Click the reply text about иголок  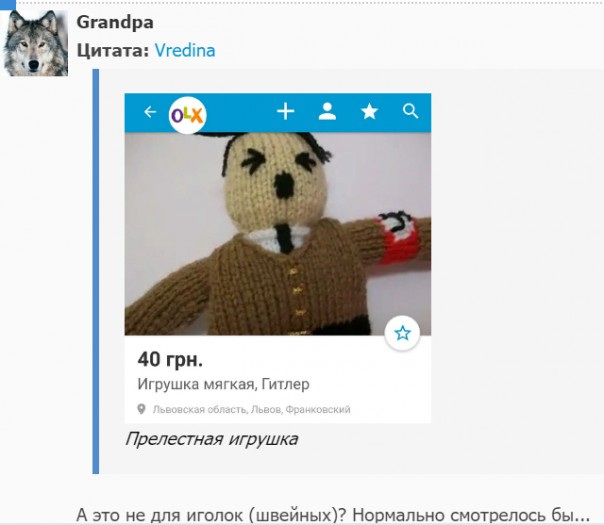[333, 515]
